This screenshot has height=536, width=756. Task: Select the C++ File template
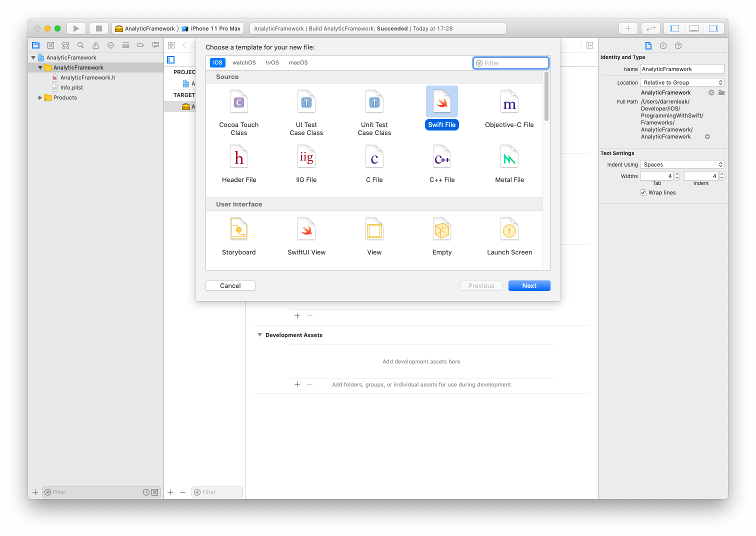[x=442, y=163]
